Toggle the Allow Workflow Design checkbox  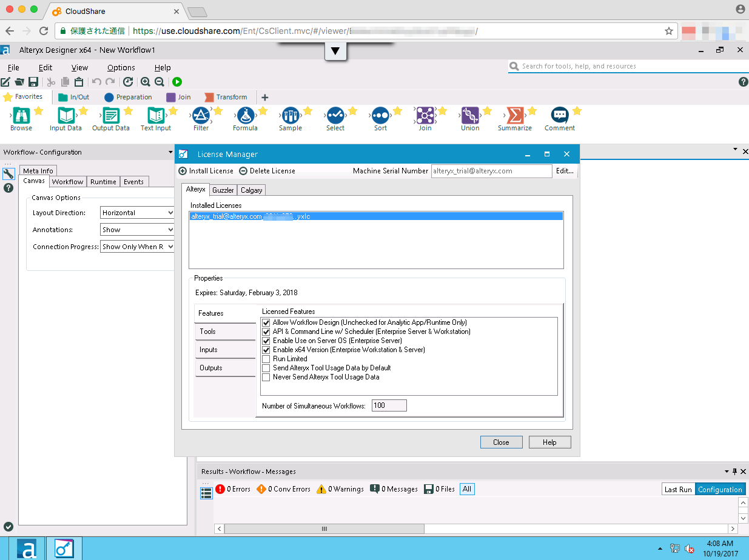click(266, 322)
